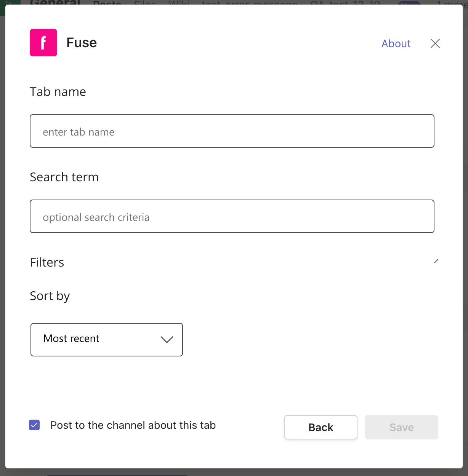This screenshot has height=476, width=468.
Task: Enable Post to the channel about this tab
Action: 34,425
